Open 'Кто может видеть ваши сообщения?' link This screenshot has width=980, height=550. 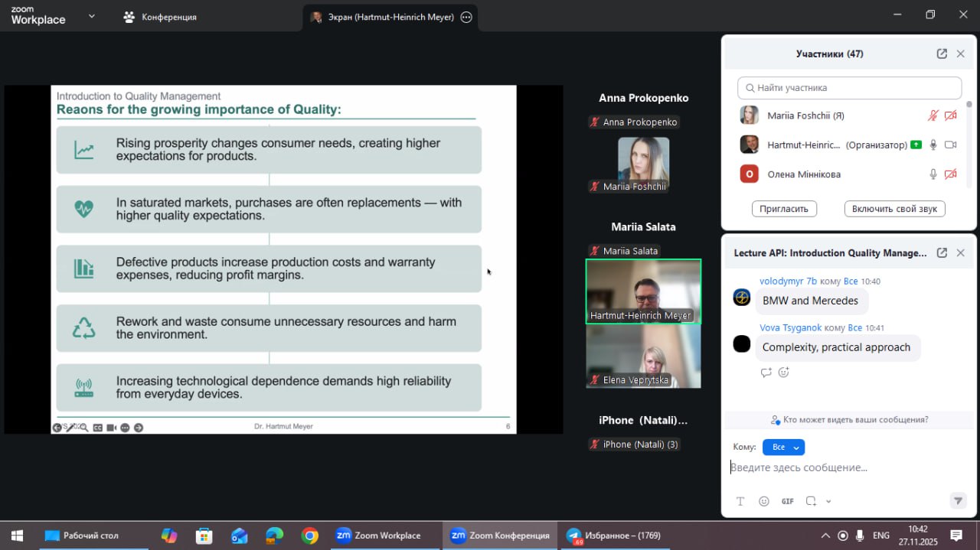849,420
